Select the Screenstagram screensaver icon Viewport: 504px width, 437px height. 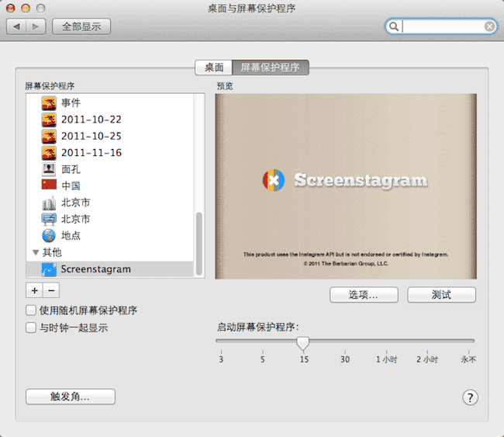pyautogui.click(x=50, y=269)
